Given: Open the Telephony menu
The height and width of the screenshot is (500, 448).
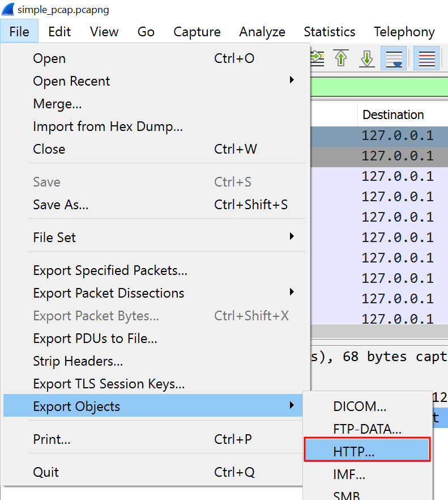Looking at the screenshot, I should point(404,32).
